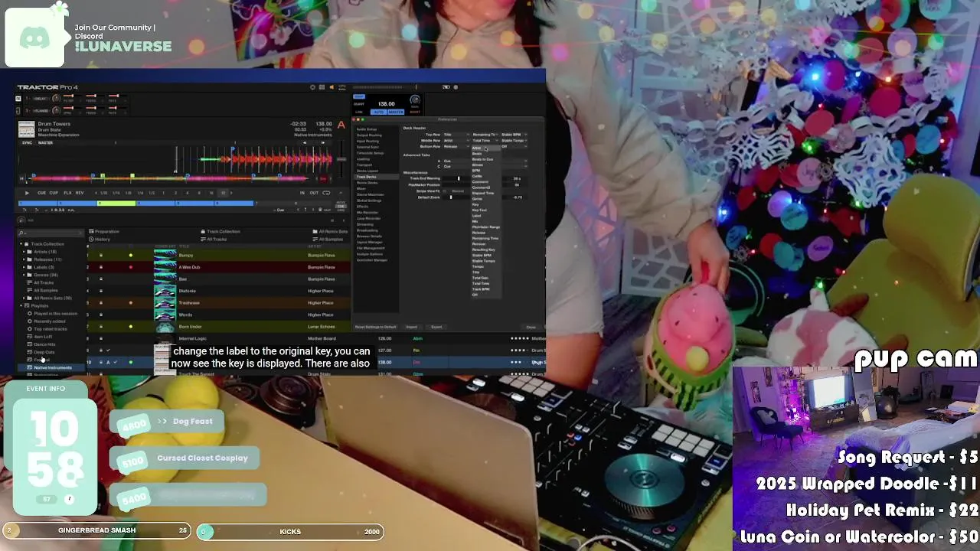The image size is (980, 551).
Task: Select File Management in Preferences
Action: 371,248
